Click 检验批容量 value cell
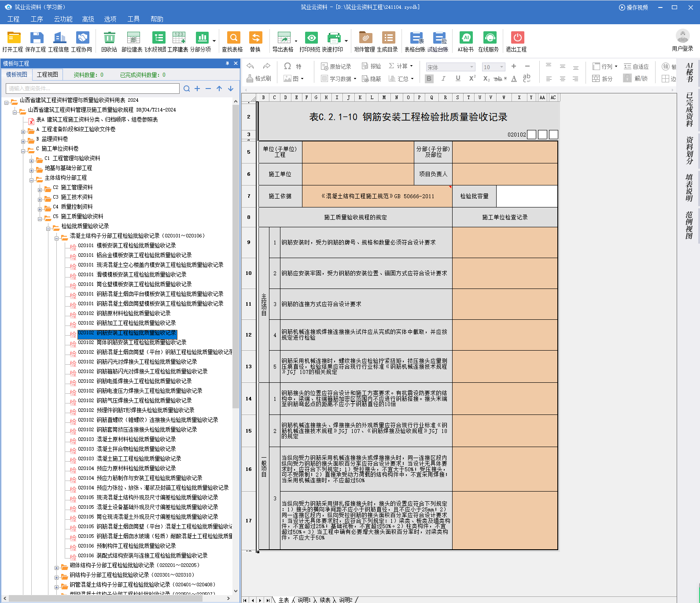This screenshot has height=603, width=700. (527, 196)
